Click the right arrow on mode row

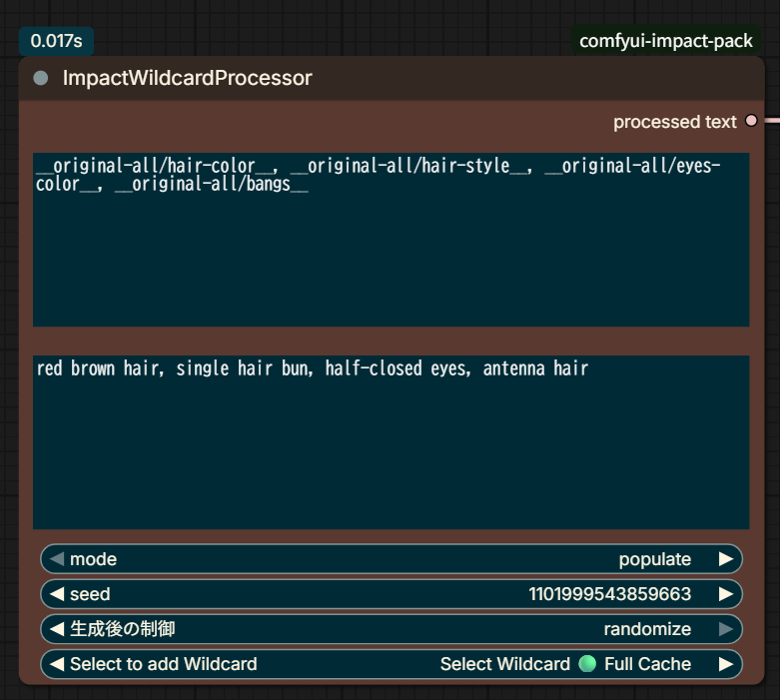726,559
